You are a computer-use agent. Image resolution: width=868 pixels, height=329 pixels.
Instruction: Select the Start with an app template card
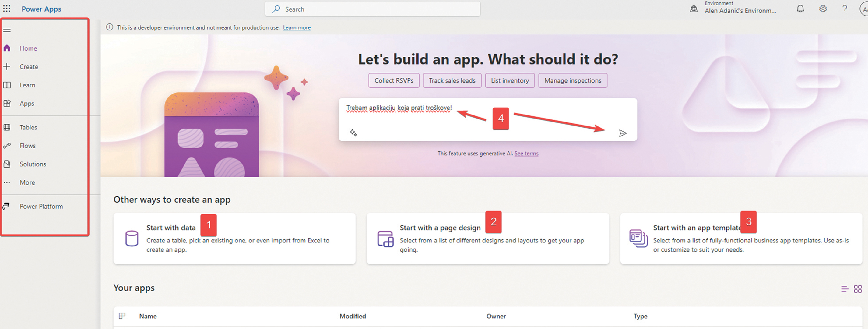[741, 238]
